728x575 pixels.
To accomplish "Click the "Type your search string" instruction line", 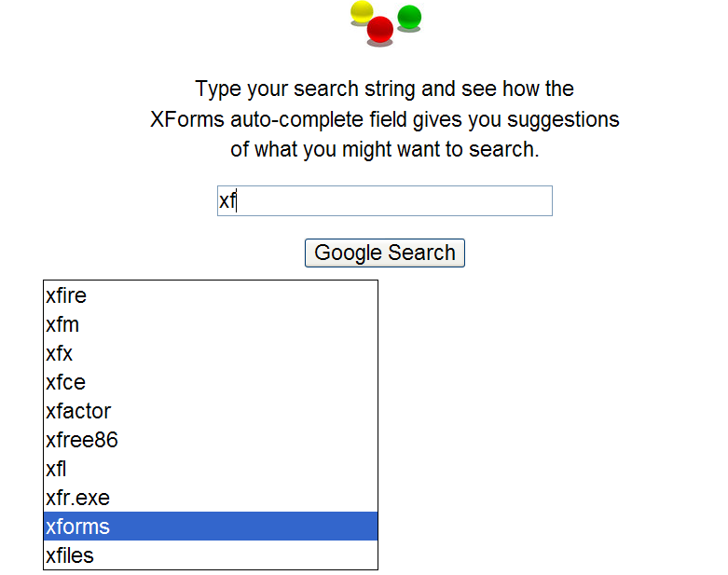I will [384, 89].
